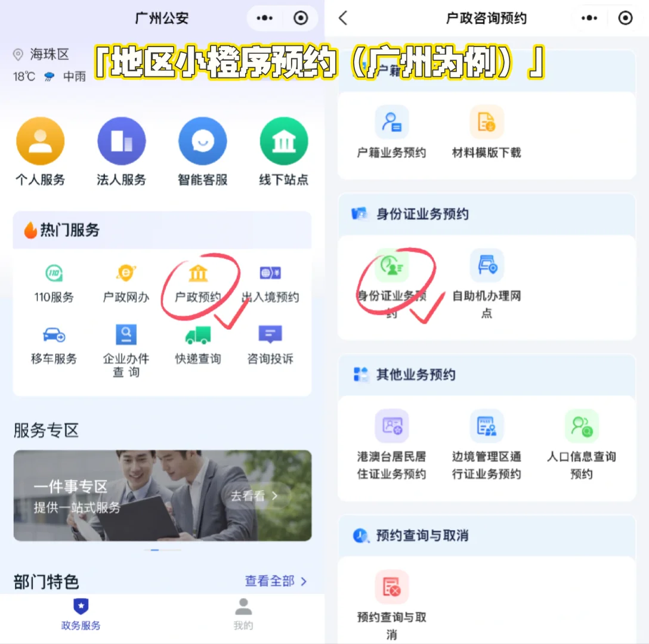
Task: Tap the 海珠区 location pin
Action: point(18,54)
